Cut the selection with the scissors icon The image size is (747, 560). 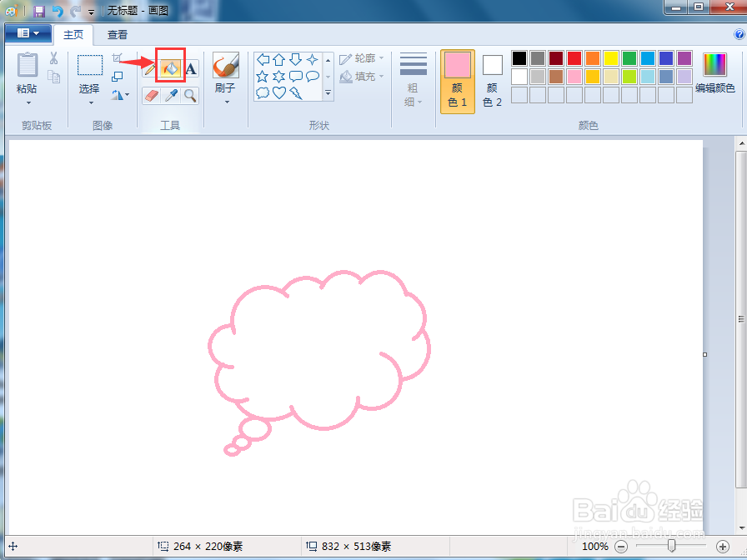(x=54, y=58)
